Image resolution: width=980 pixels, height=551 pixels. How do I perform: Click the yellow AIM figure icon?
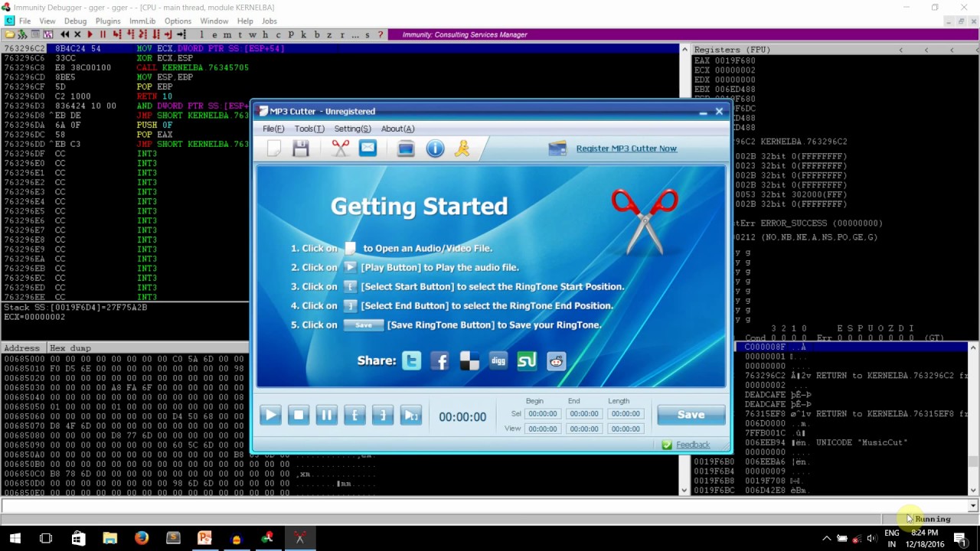pyautogui.click(x=462, y=148)
